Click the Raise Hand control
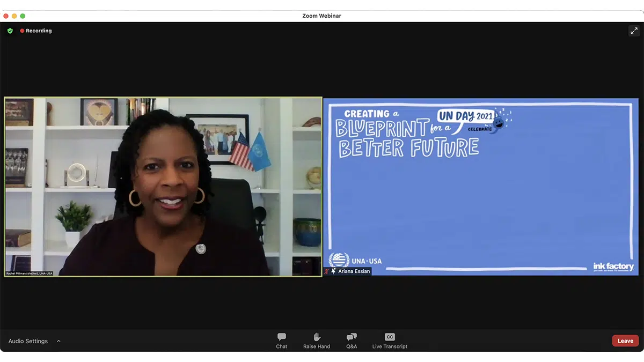The width and height of the screenshot is (644, 362). click(317, 341)
